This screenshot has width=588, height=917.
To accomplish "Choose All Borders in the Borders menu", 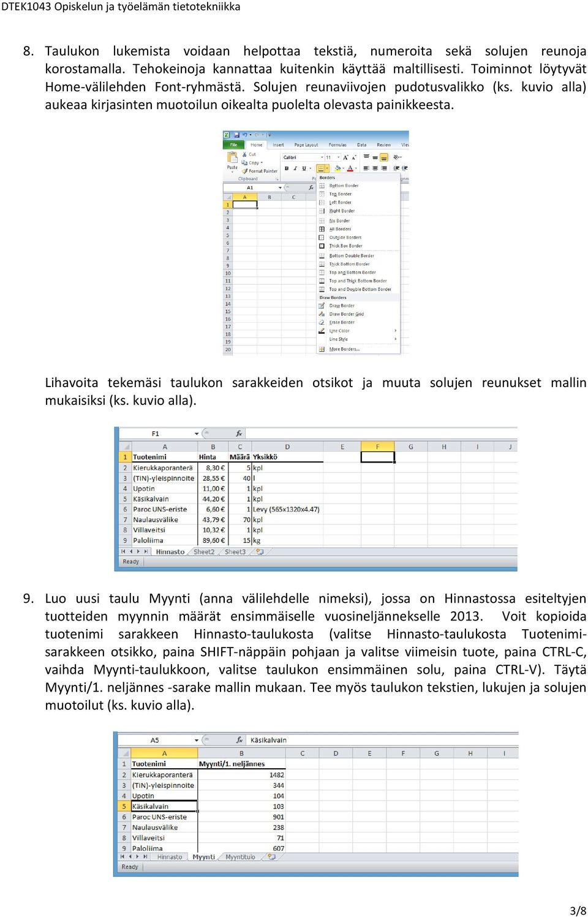I will click(358, 229).
